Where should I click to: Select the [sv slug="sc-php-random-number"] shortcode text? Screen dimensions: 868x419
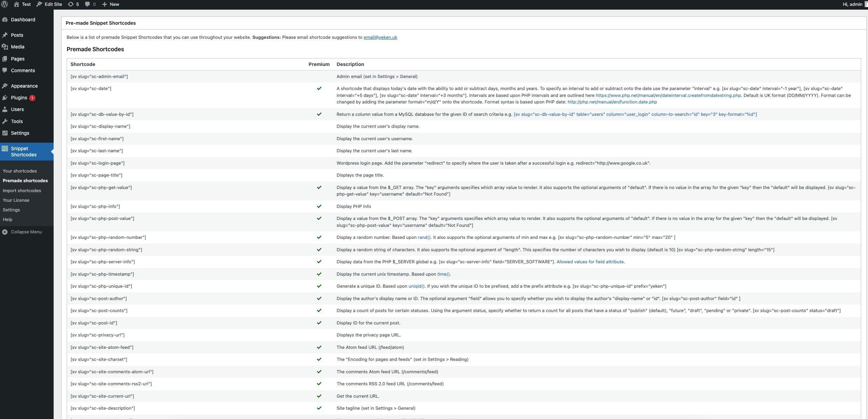(x=108, y=237)
